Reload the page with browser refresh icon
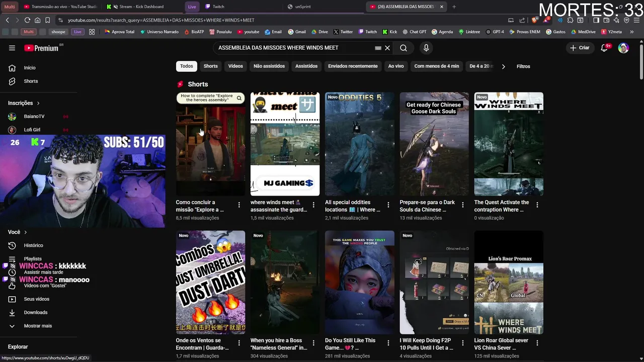 pos(27,20)
